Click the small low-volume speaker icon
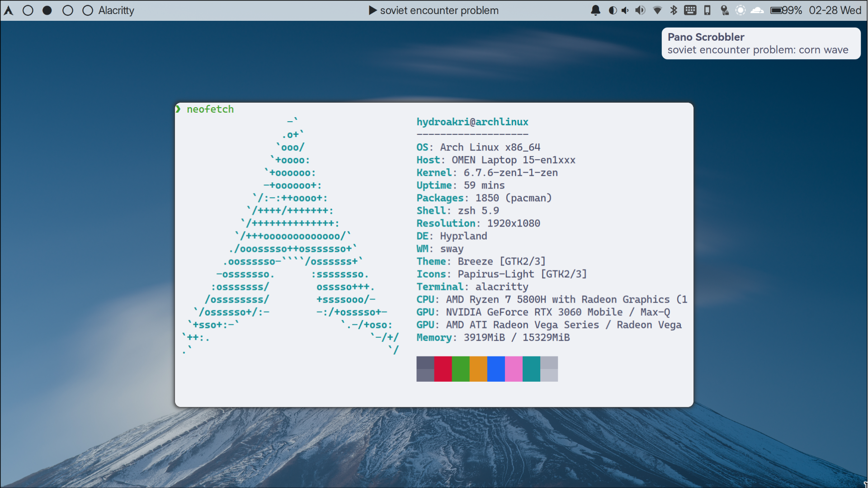The width and height of the screenshot is (868, 488). 625,10
